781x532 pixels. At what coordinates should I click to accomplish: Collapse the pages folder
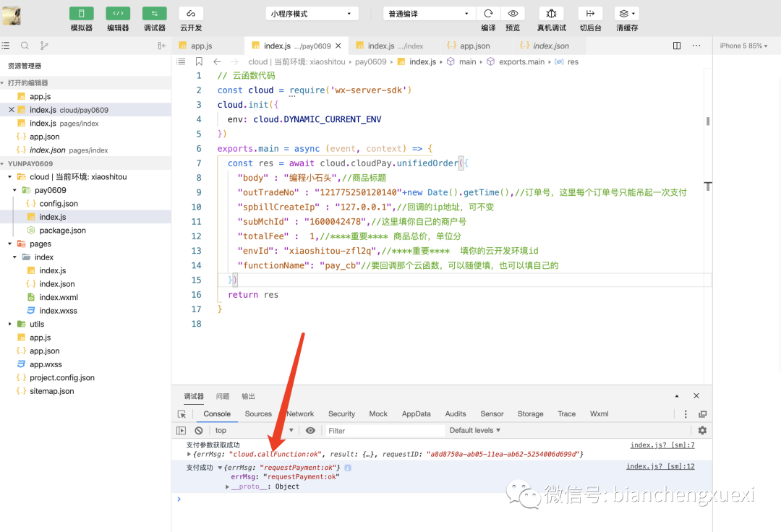(x=9, y=244)
